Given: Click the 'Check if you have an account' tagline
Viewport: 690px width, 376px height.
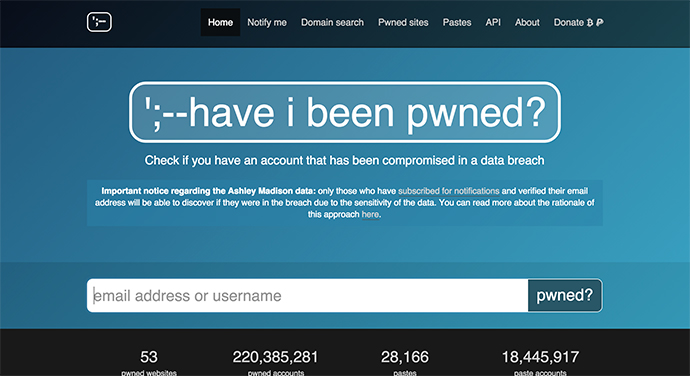Looking at the screenshot, I should pos(345,160).
